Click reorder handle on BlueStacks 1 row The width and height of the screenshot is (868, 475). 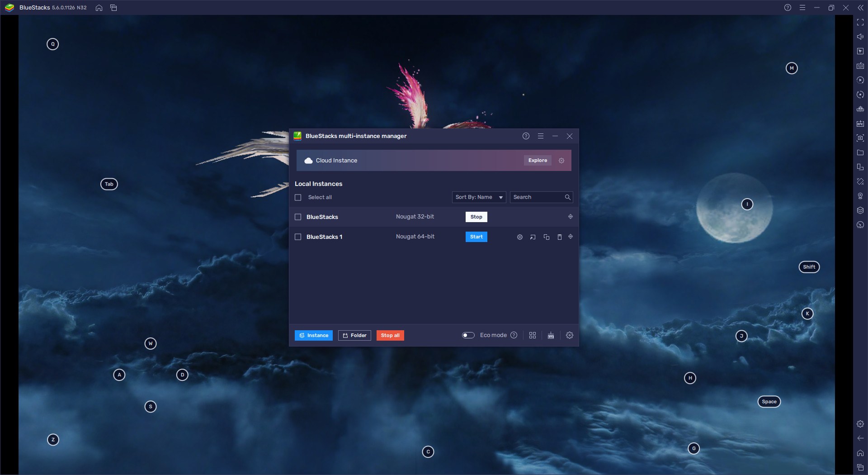(x=571, y=237)
